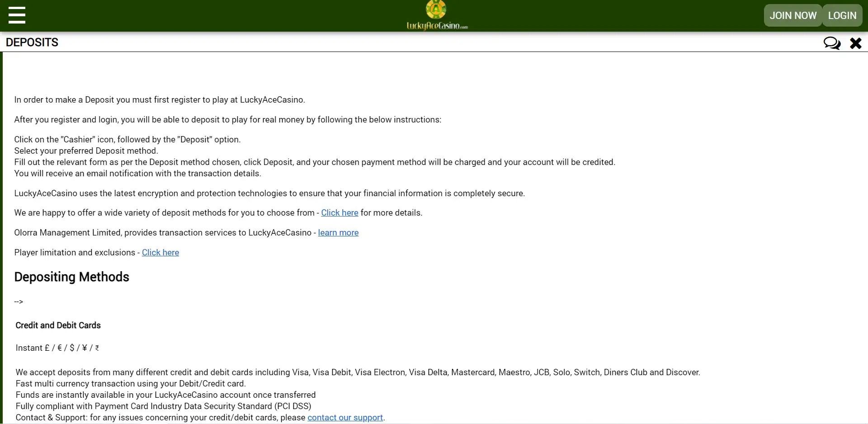Select the 'Credit and Debit Cards' subheading
This screenshot has height=424, width=868.
coord(58,325)
